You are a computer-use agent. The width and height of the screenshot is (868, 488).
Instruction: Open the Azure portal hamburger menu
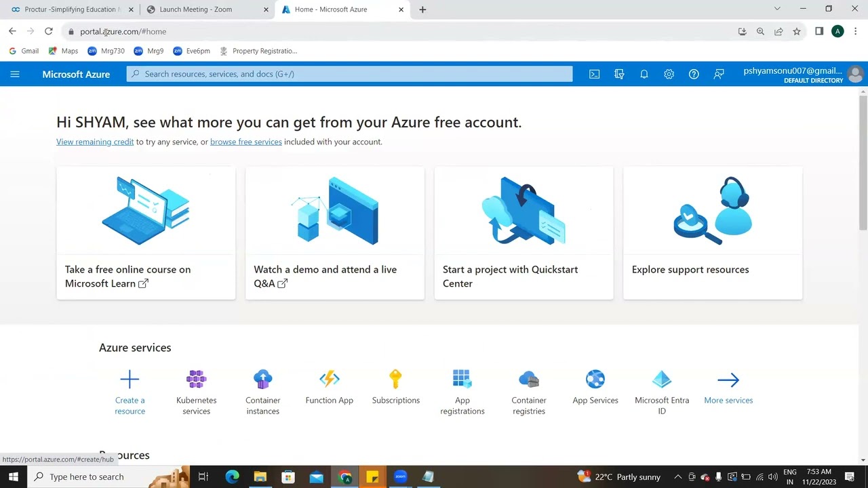[15, 74]
